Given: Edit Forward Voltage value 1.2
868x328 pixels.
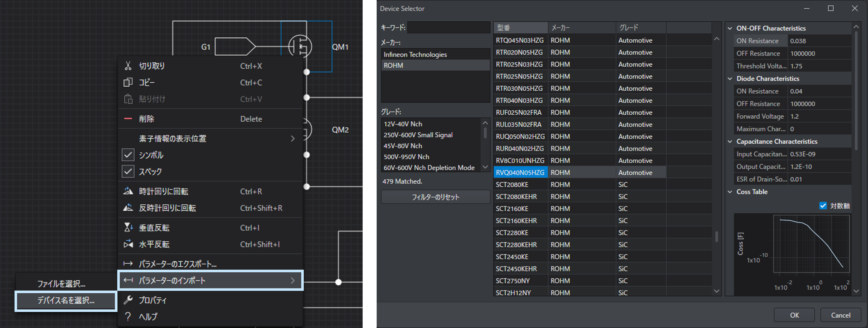Looking at the screenshot, I should [x=820, y=116].
